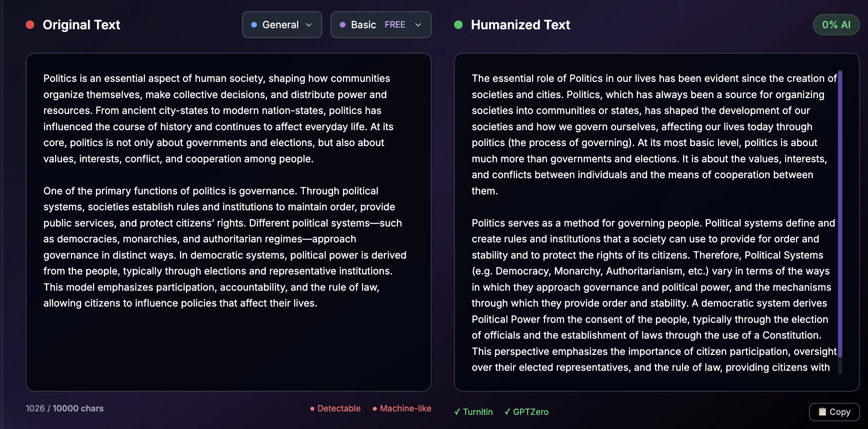The height and width of the screenshot is (429, 868).
Task: Click the blue dot inside the General selector
Action: pyautogui.click(x=253, y=24)
